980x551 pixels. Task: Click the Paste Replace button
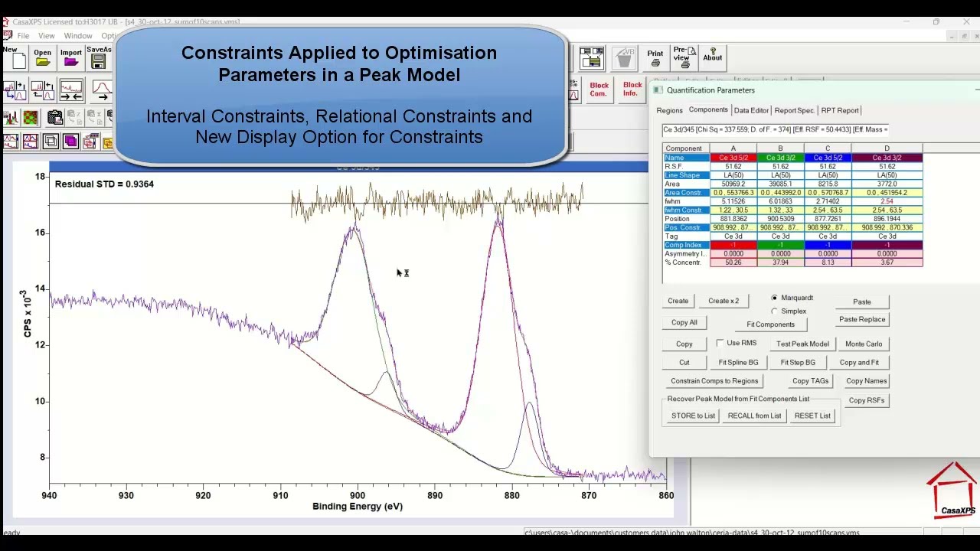point(862,319)
